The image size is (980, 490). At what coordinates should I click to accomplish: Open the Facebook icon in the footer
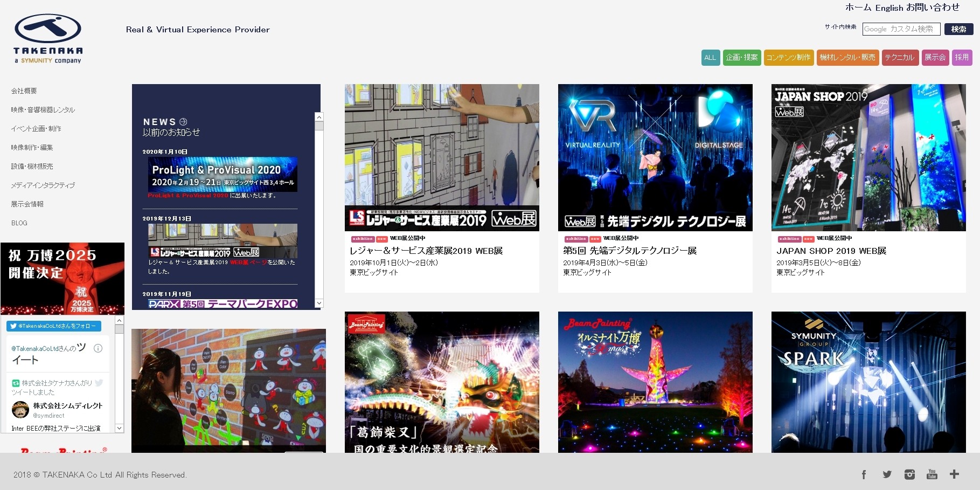[x=864, y=474]
